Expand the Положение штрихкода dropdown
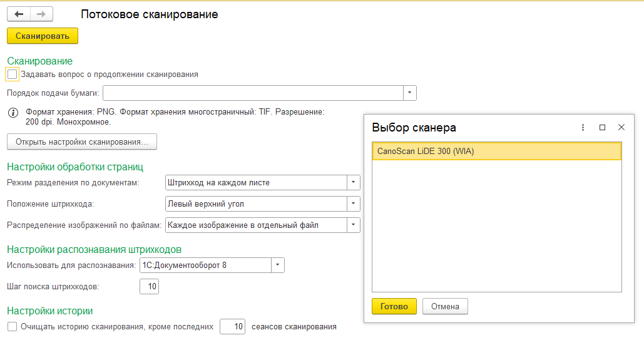The height and width of the screenshot is (345, 644). (354, 203)
